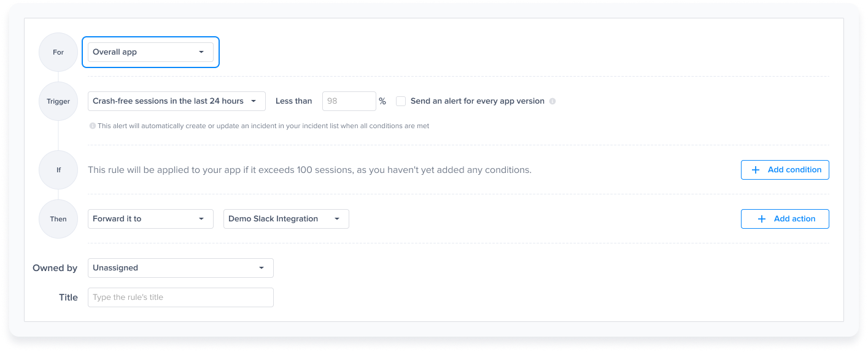Click the info icon beside app version checkbox
The height and width of the screenshot is (352, 868).
click(x=552, y=101)
